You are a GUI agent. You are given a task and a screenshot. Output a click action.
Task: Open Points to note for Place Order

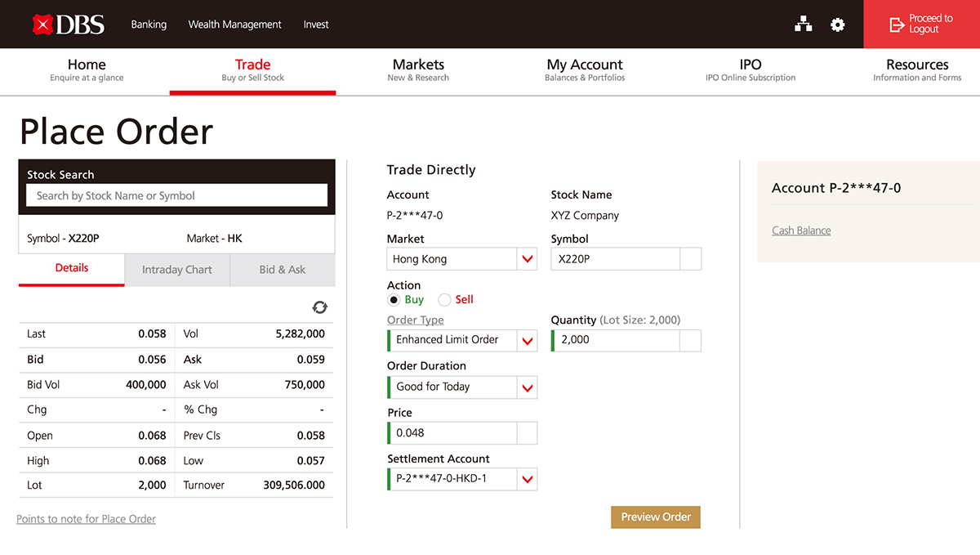pos(86,519)
